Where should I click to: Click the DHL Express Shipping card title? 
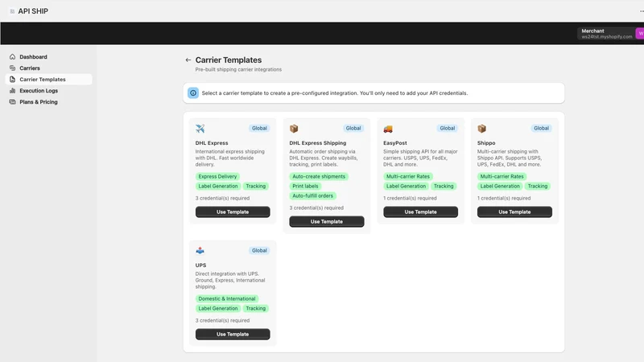click(x=318, y=143)
